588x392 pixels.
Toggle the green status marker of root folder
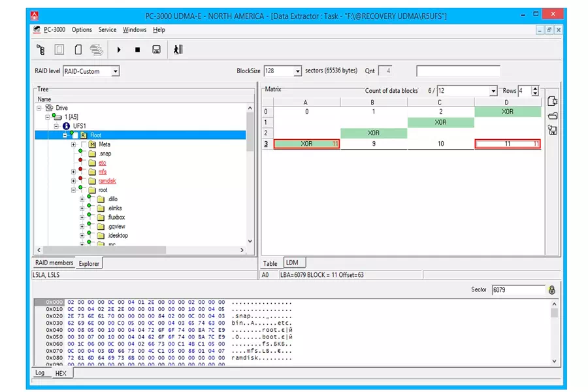point(80,188)
